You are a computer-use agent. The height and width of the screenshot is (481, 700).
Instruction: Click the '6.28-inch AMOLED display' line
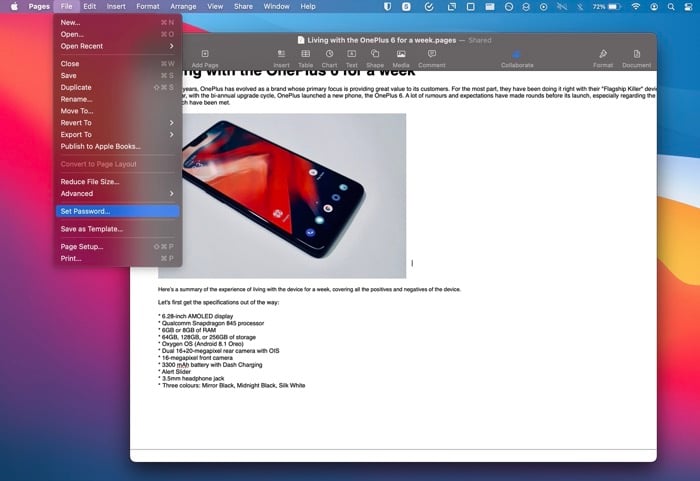point(196,316)
